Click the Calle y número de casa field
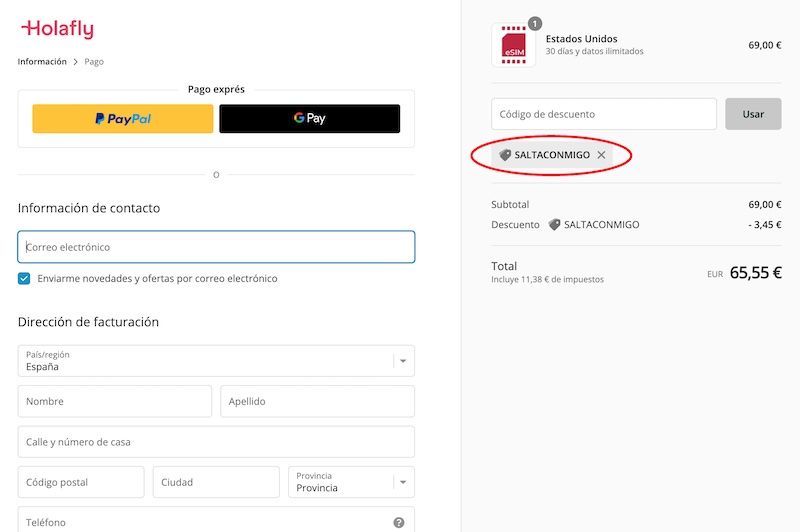 [216, 442]
